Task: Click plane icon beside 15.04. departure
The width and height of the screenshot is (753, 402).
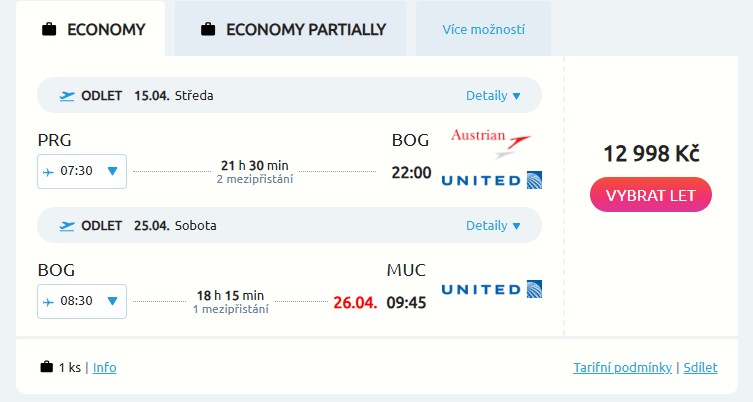Action: point(67,96)
